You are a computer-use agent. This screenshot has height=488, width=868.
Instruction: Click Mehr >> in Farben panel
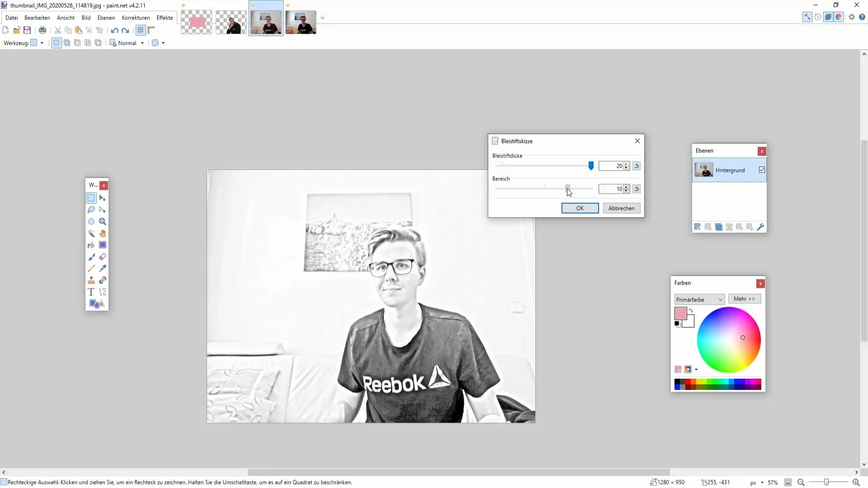[744, 299]
